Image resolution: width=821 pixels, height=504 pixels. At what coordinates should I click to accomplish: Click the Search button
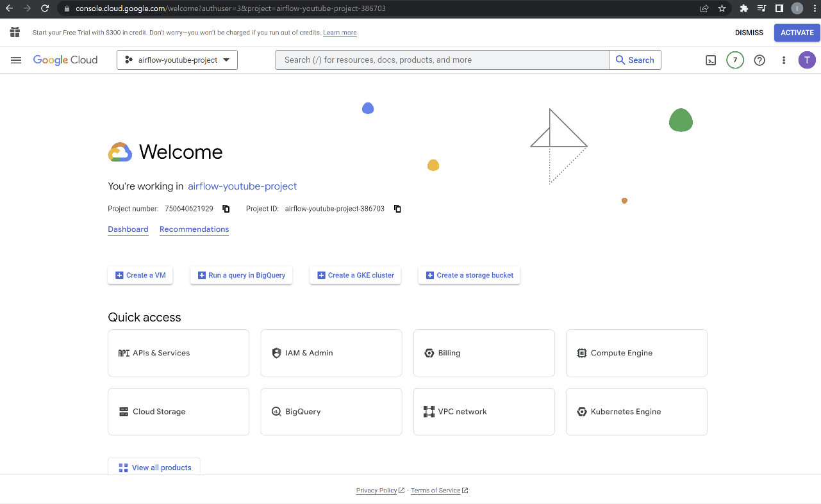point(634,60)
